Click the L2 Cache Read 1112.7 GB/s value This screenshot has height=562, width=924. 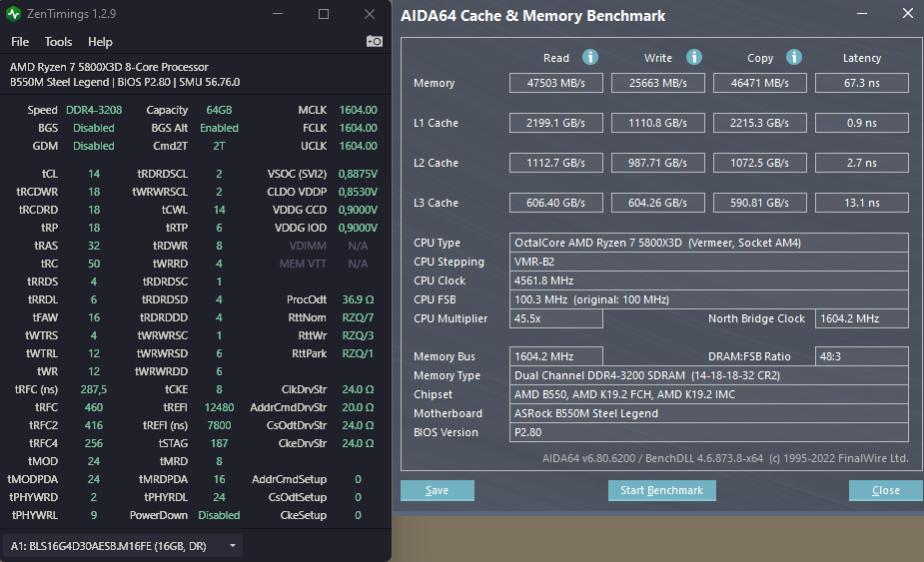pos(556,163)
